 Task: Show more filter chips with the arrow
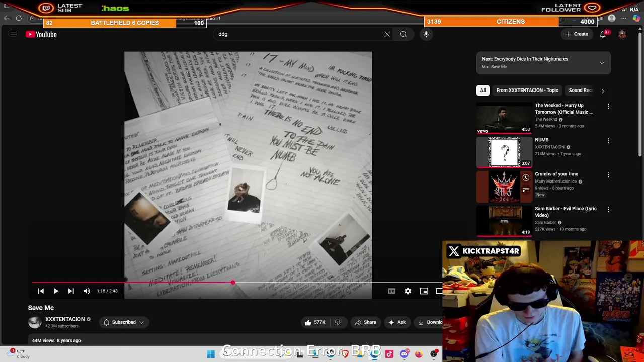(x=603, y=90)
